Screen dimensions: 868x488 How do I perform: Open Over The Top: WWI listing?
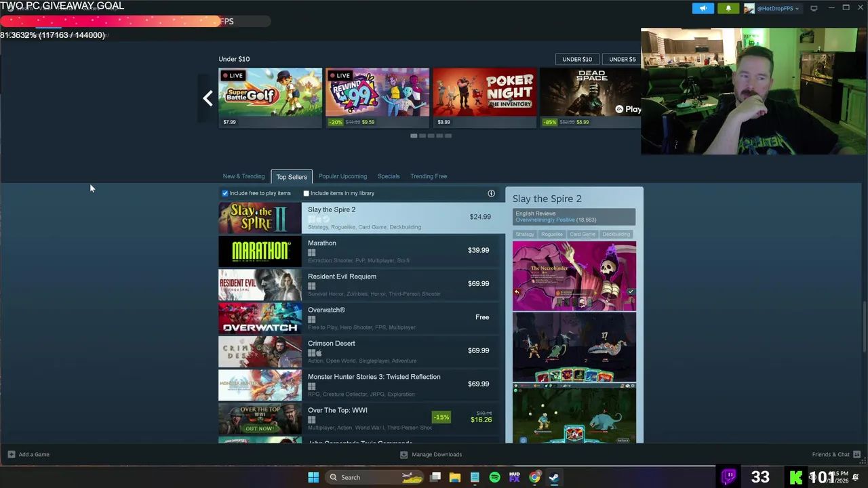coord(361,418)
